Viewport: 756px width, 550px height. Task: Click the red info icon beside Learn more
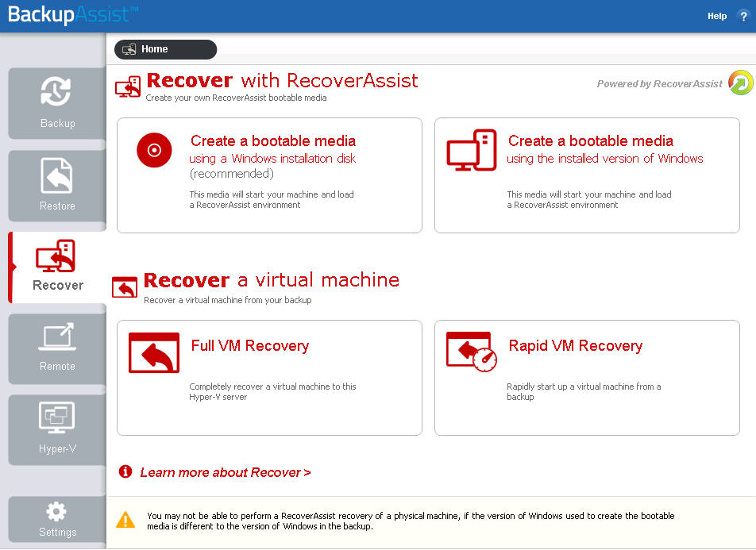point(125,471)
